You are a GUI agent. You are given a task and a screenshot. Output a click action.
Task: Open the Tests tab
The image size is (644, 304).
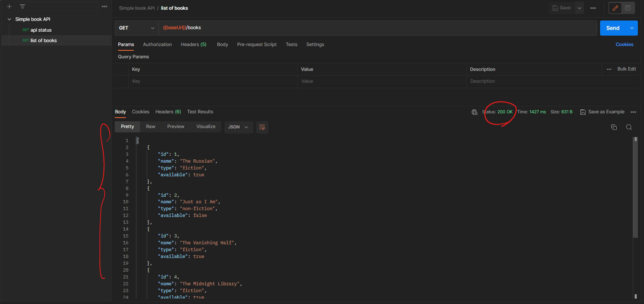pyautogui.click(x=291, y=45)
